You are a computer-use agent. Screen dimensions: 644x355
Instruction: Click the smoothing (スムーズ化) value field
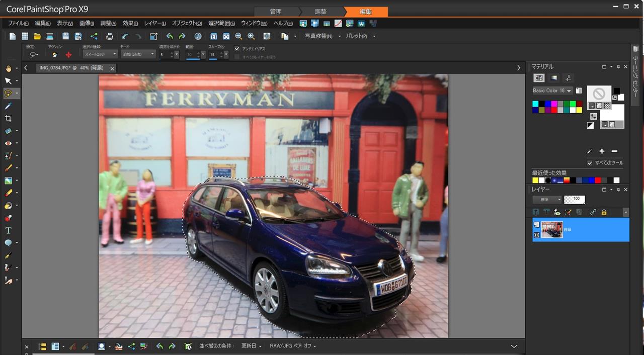click(x=214, y=54)
